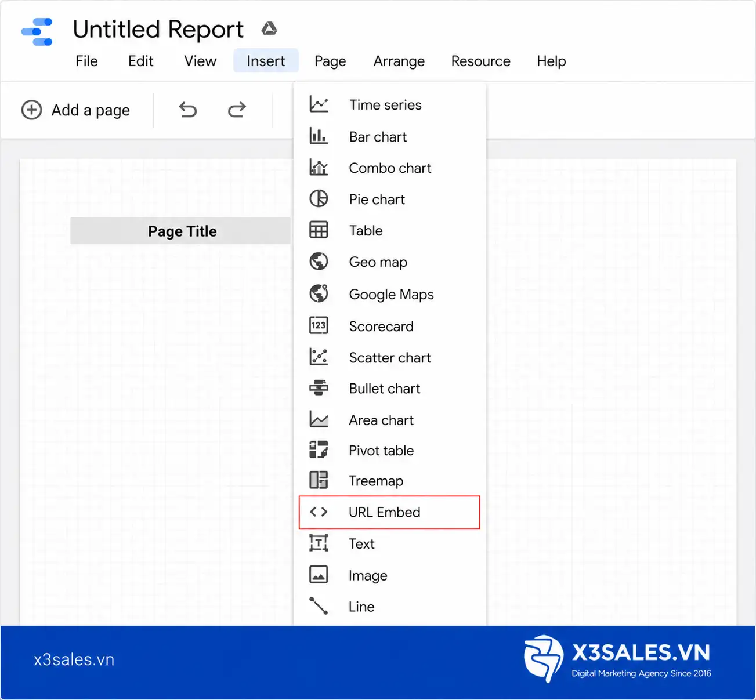This screenshot has width=756, height=700.
Task: Click the undo arrow icon
Action: coord(188,110)
